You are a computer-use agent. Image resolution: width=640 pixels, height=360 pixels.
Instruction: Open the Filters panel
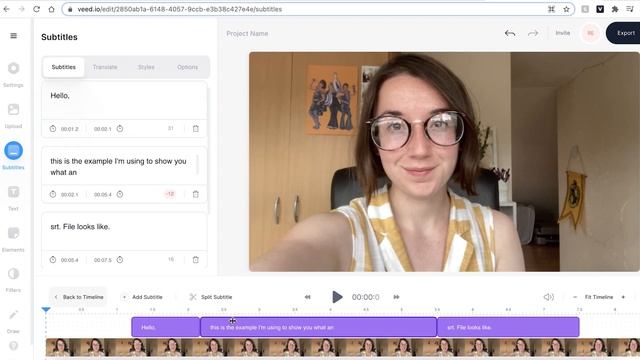click(x=13, y=279)
